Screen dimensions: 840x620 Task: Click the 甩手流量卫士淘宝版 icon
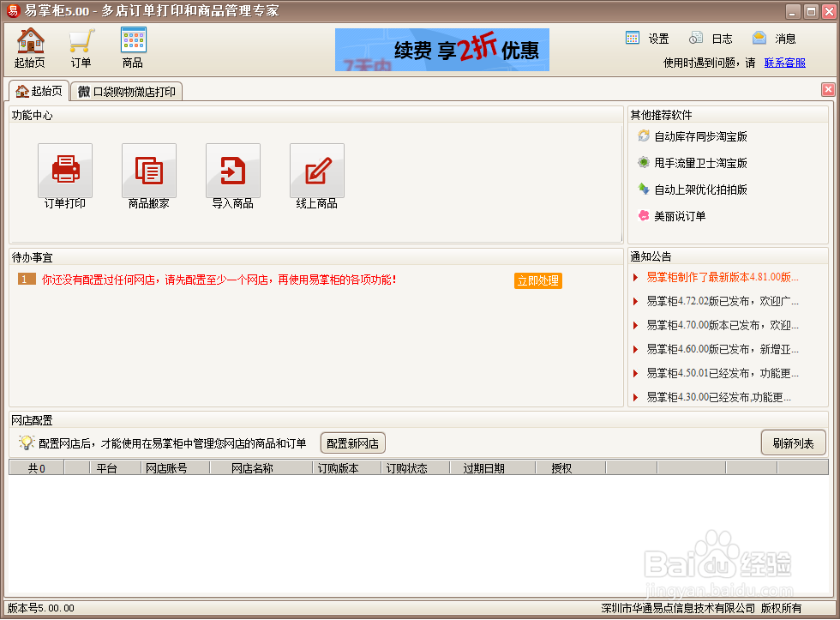[x=644, y=162]
